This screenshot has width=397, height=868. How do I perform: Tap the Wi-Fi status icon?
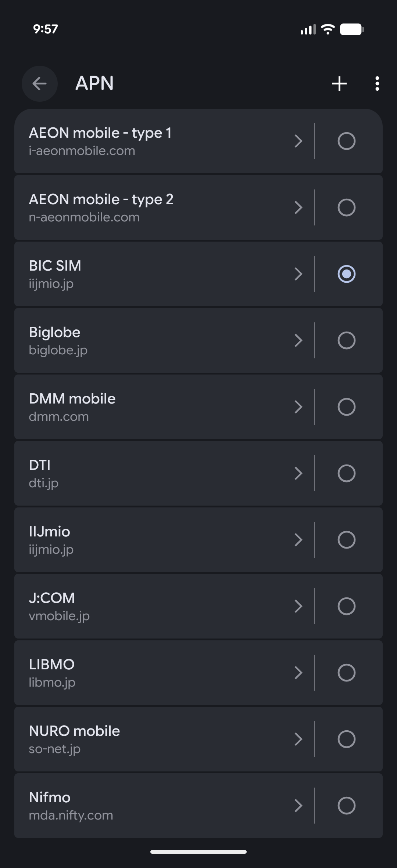click(x=327, y=29)
